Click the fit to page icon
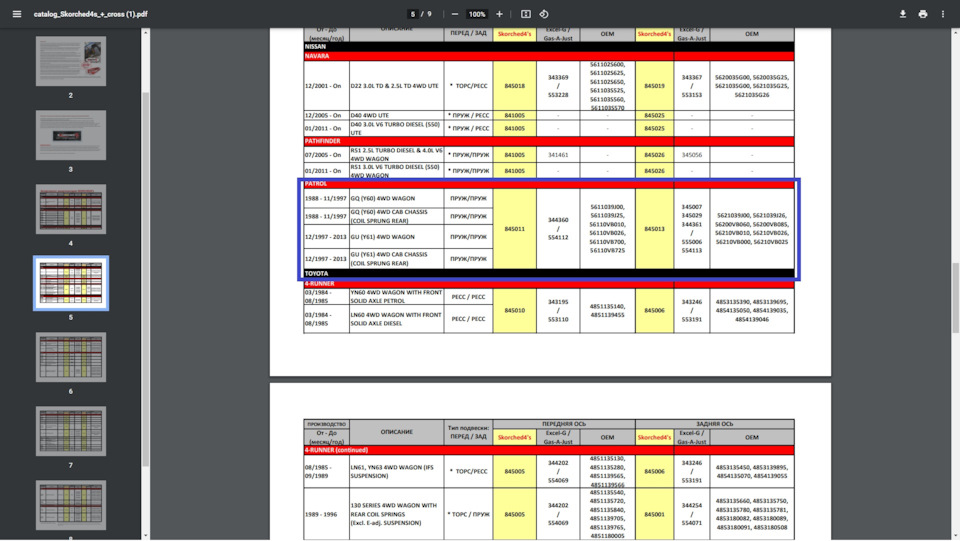960x541 pixels. (526, 14)
